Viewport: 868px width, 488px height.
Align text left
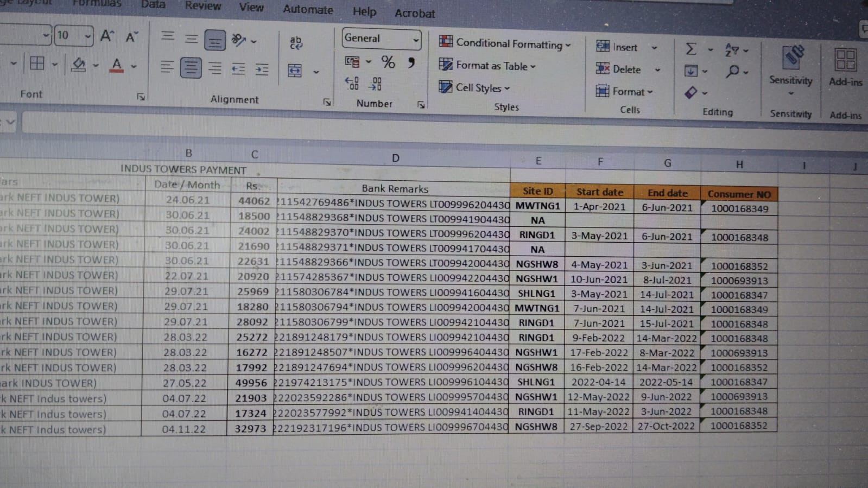(x=167, y=67)
